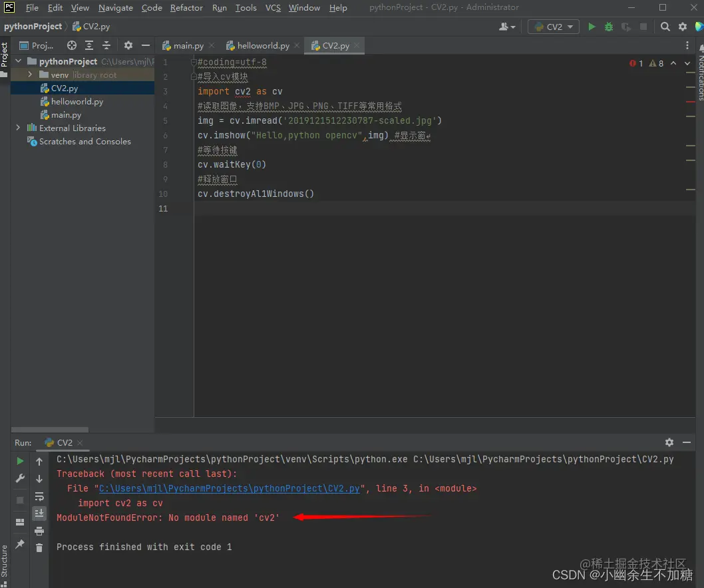The image size is (704, 588).
Task: Open the Tools menu
Action: point(246,7)
